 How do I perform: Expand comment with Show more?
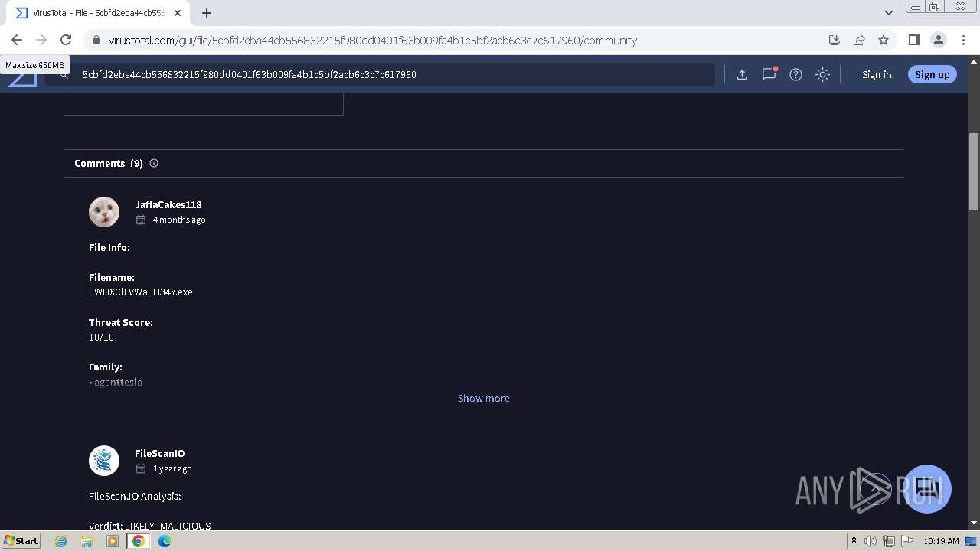pyautogui.click(x=484, y=398)
